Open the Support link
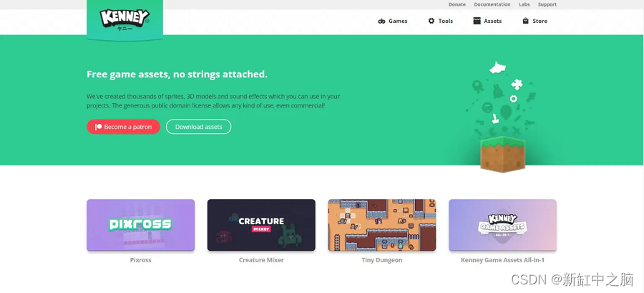Screen dimensions: 644x293 coord(547,4)
